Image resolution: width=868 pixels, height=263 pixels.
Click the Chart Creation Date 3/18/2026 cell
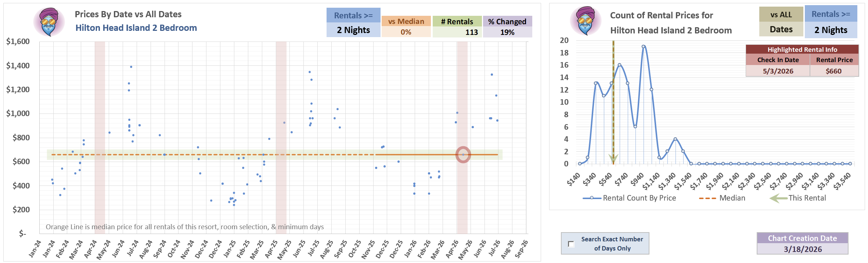802,249
